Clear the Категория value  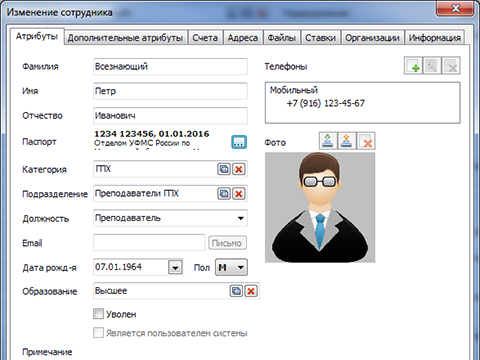point(239,169)
